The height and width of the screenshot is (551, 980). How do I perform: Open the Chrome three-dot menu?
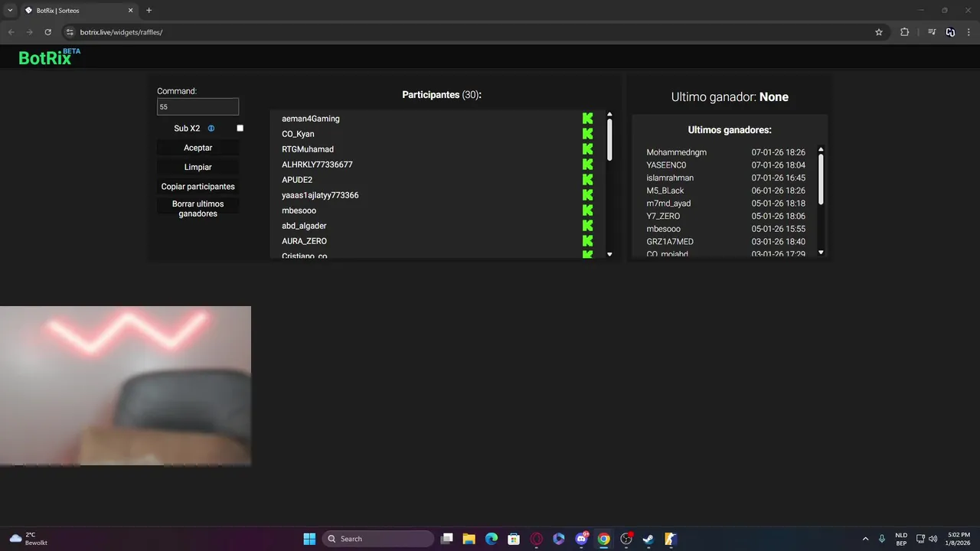coord(969,32)
